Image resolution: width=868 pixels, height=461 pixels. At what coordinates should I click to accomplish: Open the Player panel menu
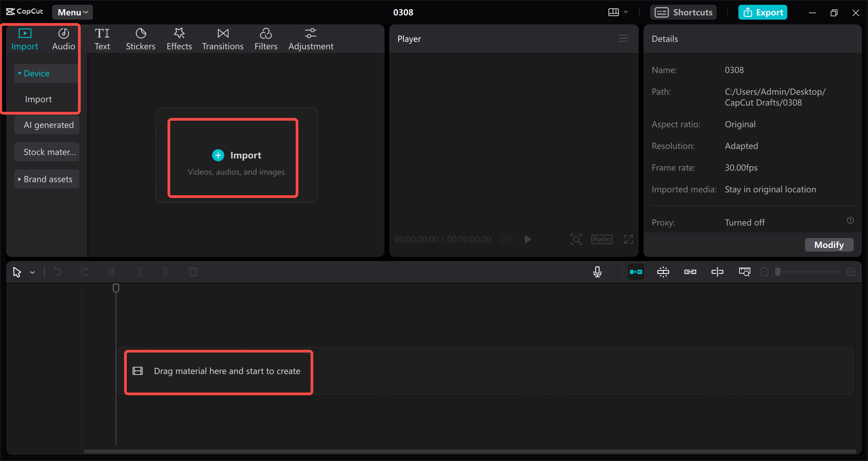pos(623,39)
